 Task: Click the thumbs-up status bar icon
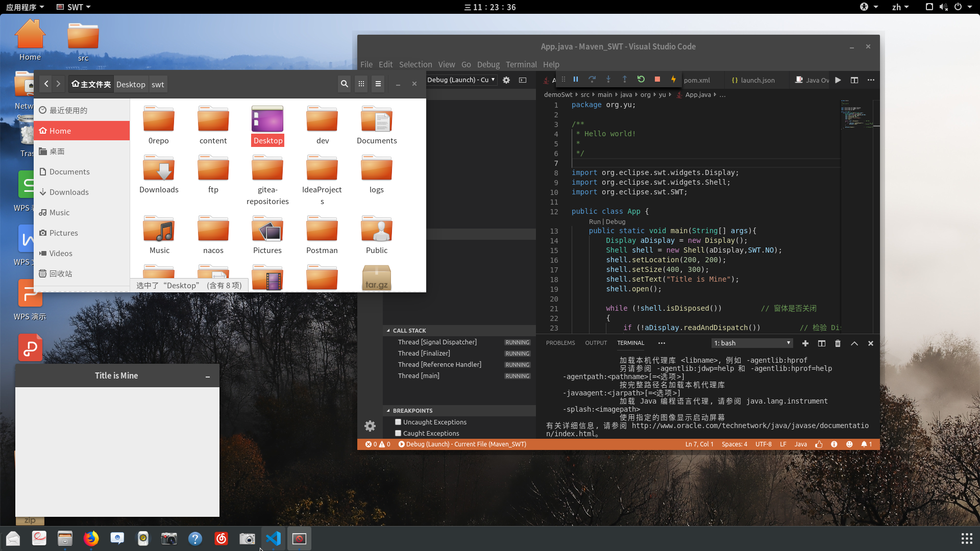click(x=819, y=444)
